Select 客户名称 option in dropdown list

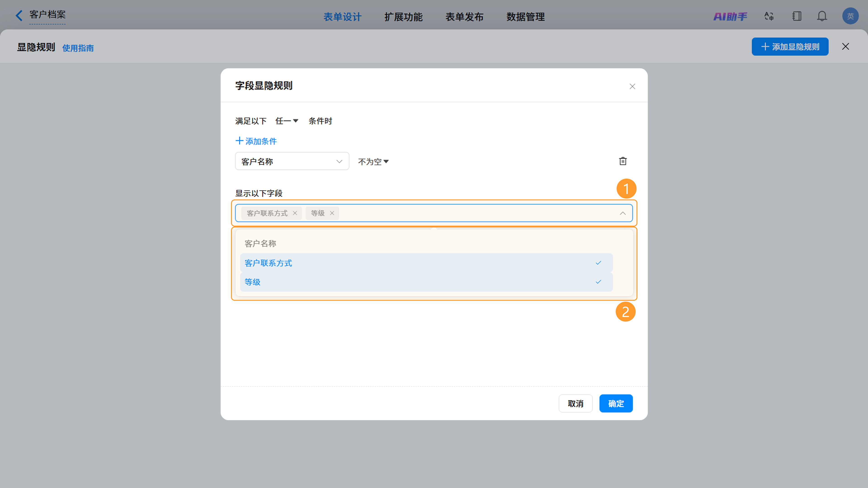426,244
